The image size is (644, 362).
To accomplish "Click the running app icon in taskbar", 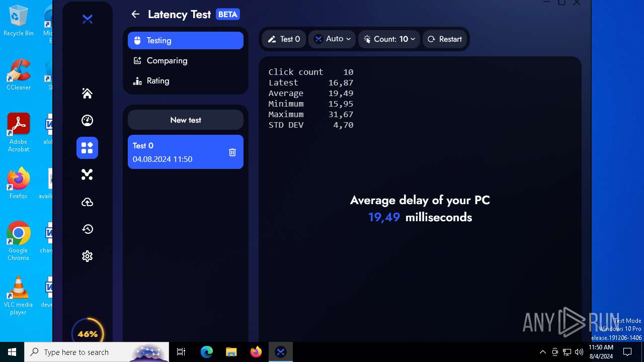I will tap(281, 352).
